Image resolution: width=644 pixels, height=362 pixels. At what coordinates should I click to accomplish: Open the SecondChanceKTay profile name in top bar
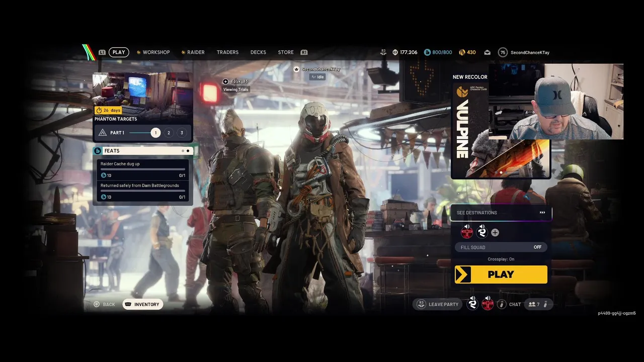(x=530, y=52)
